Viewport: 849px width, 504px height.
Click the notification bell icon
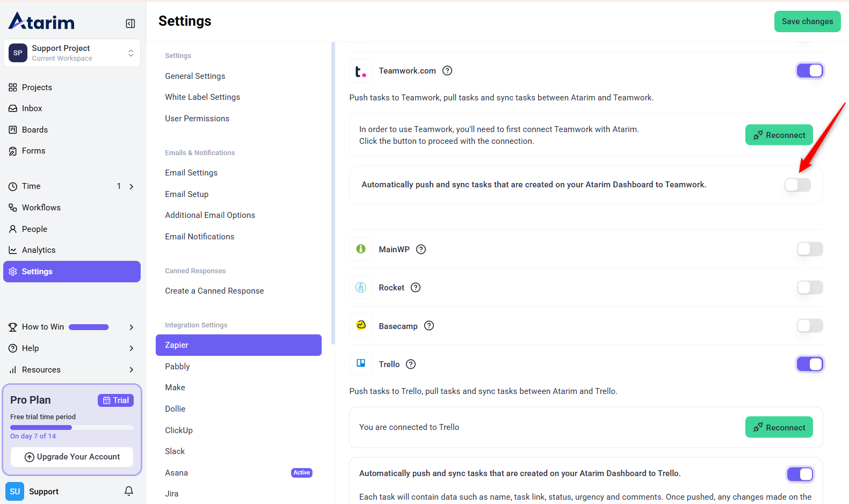pos(129,491)
